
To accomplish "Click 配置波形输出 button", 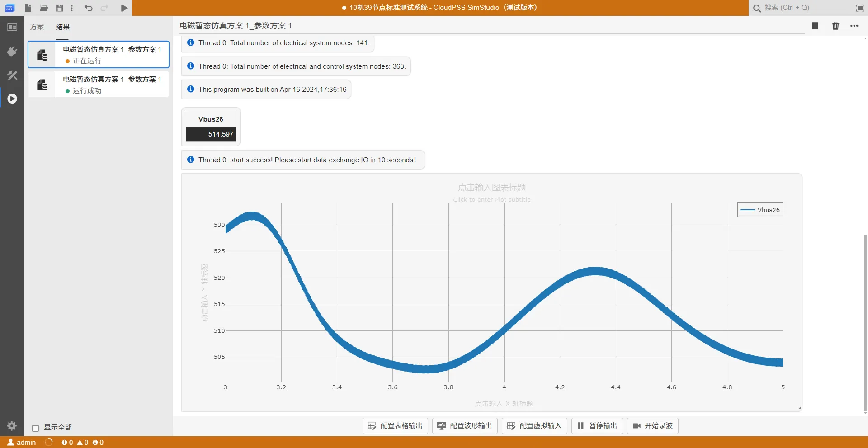I will coord(465,426).
